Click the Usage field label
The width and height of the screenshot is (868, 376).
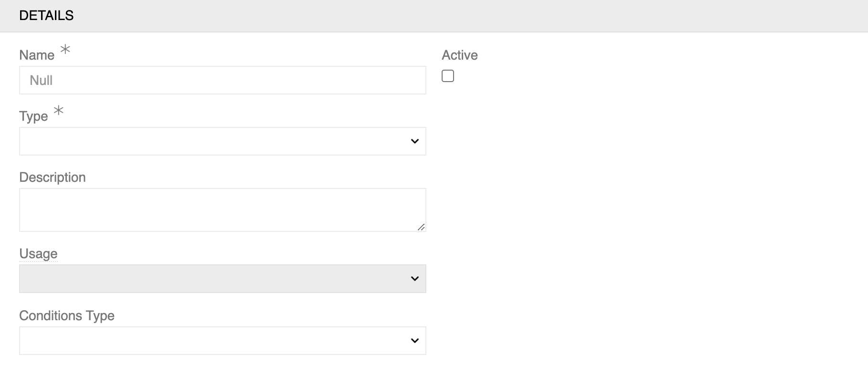38,253
